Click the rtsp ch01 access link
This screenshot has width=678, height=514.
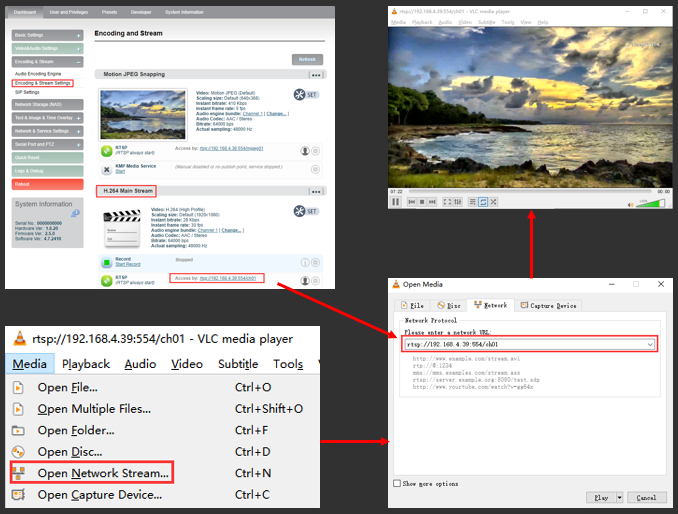coord(228,278)
